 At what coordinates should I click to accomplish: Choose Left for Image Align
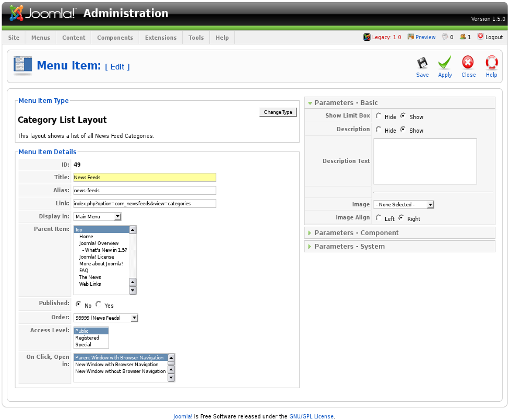tap(378, 218)
